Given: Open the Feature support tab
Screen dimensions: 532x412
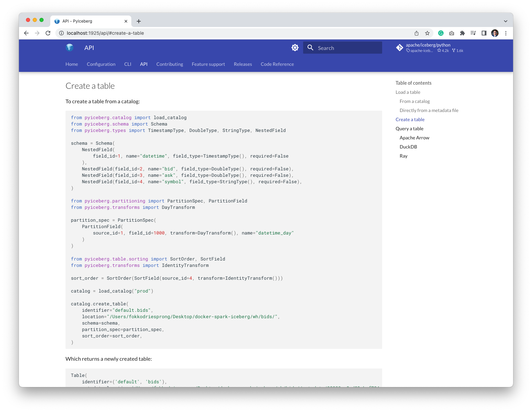Looking at the screenshot, I should pos(208,64).
